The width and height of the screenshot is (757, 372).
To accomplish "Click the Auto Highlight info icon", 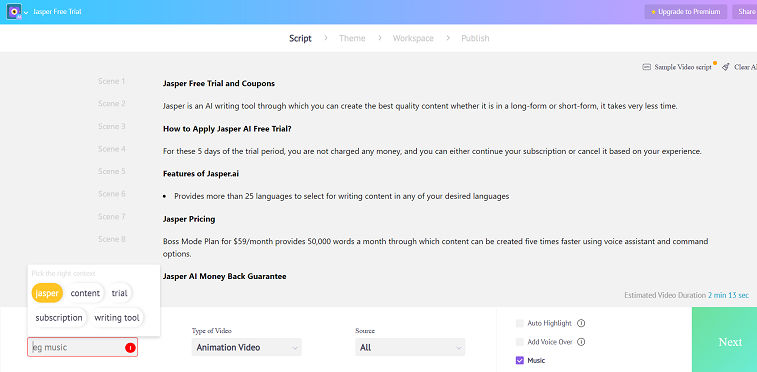I will pyautogui.click(x=581, y=323).
